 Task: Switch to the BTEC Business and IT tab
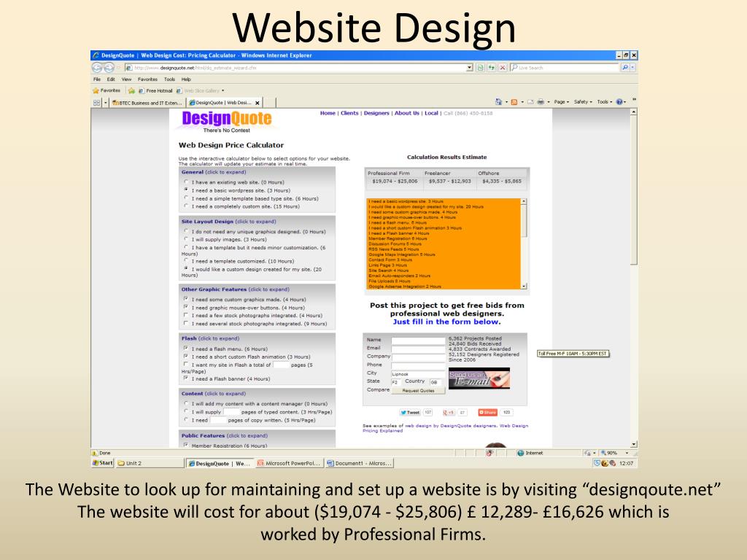[x=147, y=103]
